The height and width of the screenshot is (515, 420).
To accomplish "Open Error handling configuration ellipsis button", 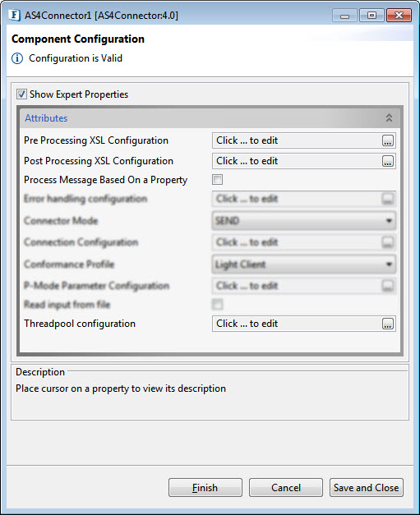I will tap(388, 199).
